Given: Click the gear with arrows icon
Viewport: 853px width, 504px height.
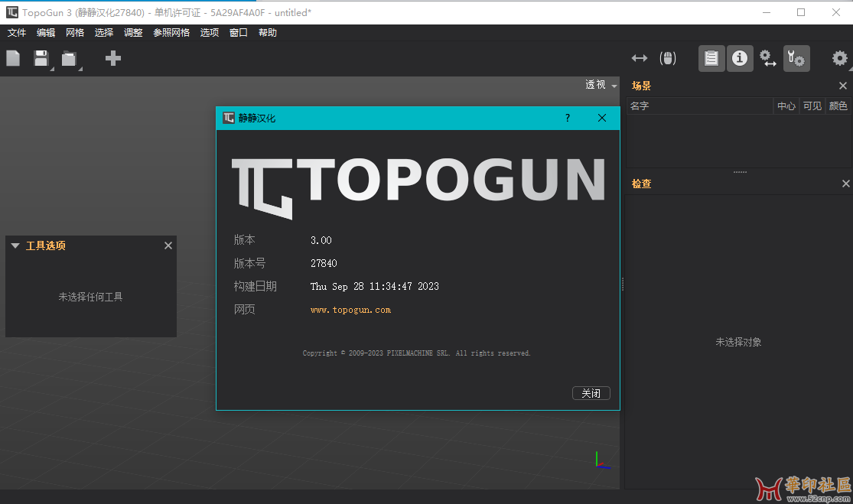Looking at the screenshot, I should [767, 58].
